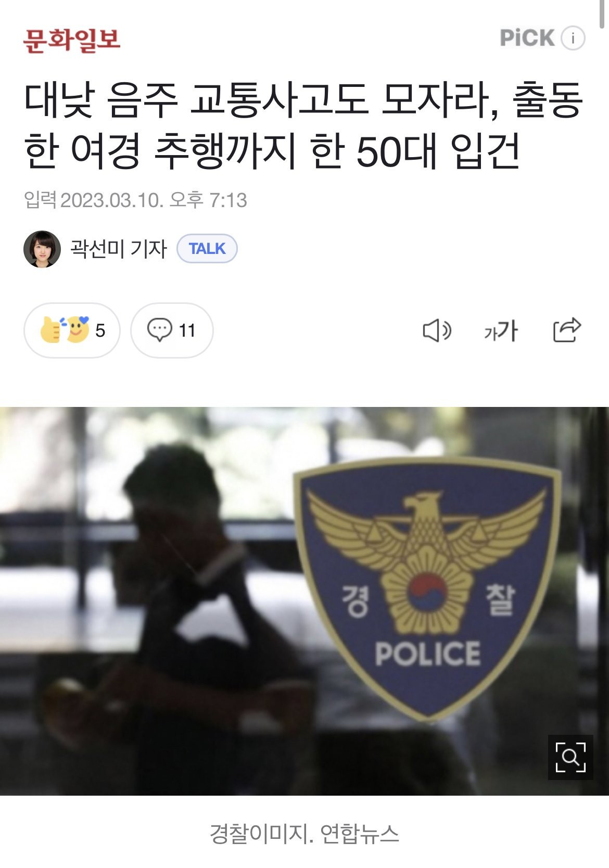Screen dimensions: 609x868
Task: Open the 문화일보 publisher logo
Action: 71,40
